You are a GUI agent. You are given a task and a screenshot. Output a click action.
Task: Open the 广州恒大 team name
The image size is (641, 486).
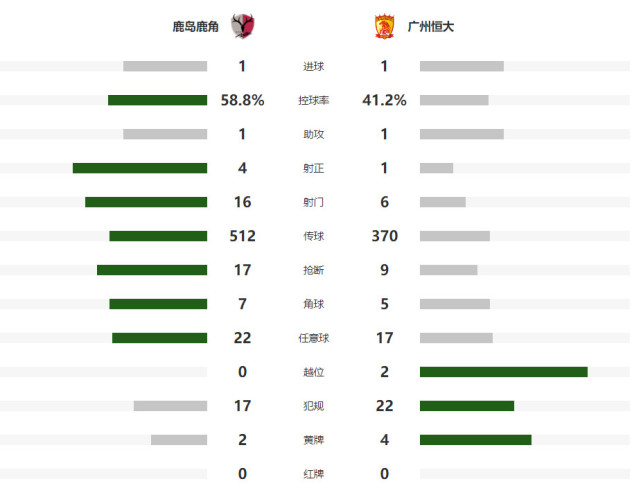pos(431,27)
